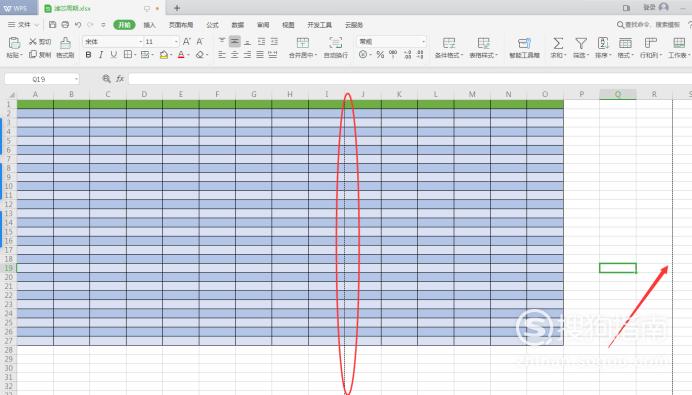Click the percent style icon
Image resolution: width=692 pixels, height=395 pixels.
(x=380, y=55)
